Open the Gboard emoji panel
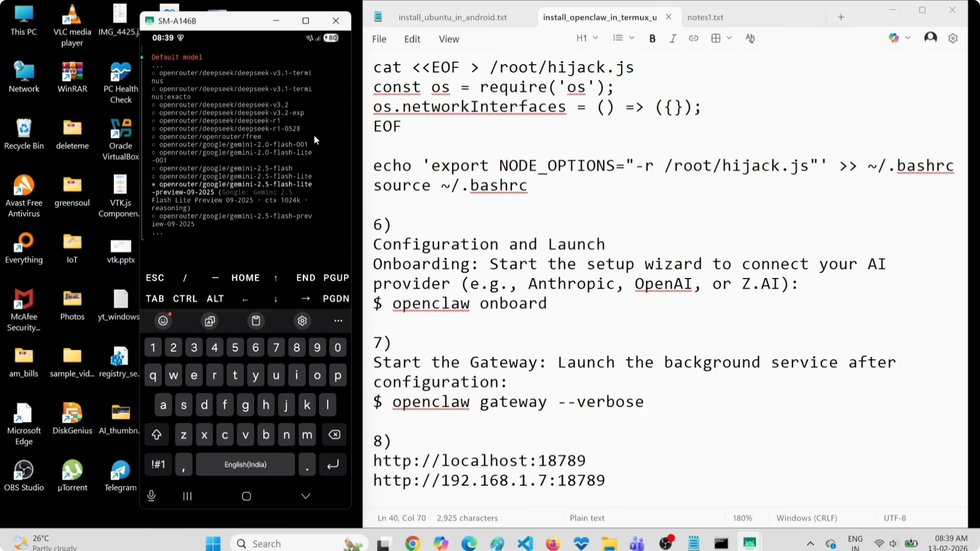This screenshot has height=551, width=980. 163,320
